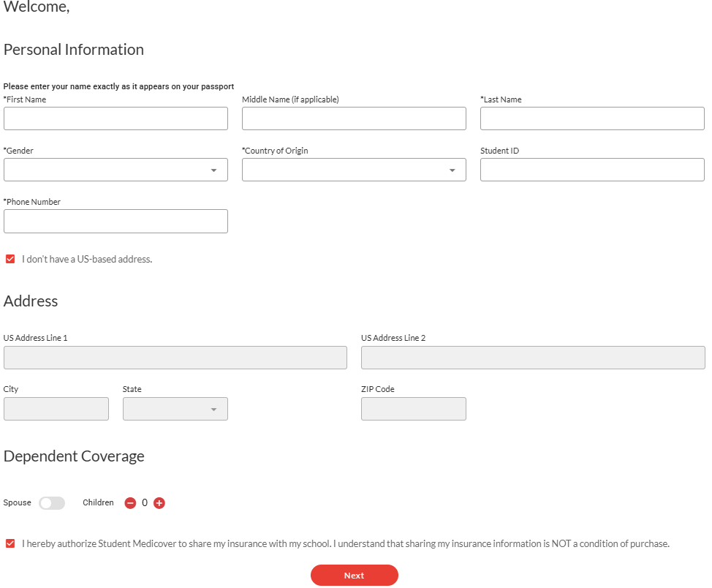Decrease children count with minus icon

tap(130, 503)
